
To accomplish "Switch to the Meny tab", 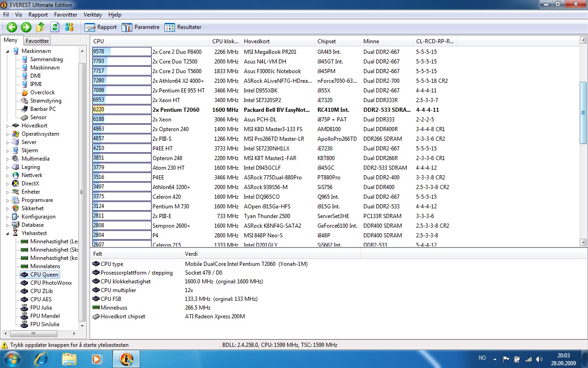I will coord(11,40).
